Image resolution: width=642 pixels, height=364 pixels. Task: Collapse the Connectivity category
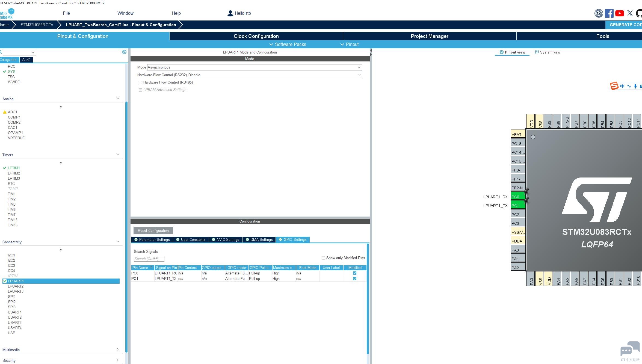[118, 242]
